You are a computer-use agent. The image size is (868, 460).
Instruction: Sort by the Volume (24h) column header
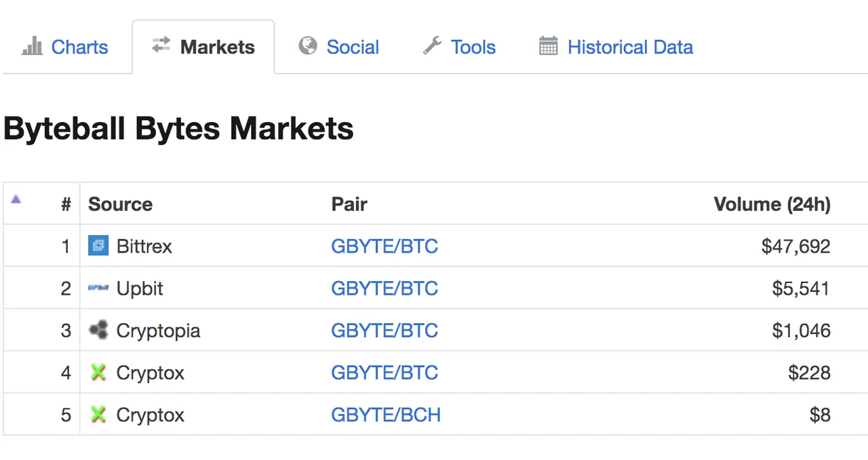point(772,205)
